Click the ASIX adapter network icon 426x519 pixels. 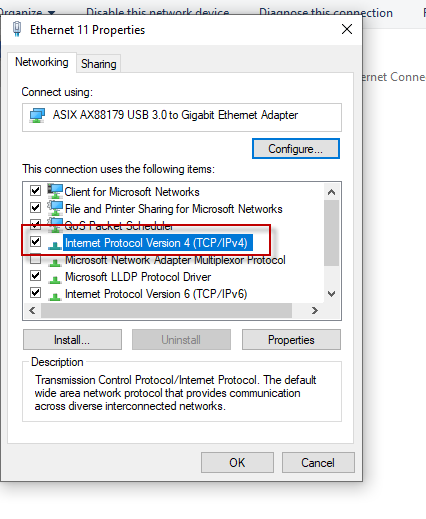37,115
